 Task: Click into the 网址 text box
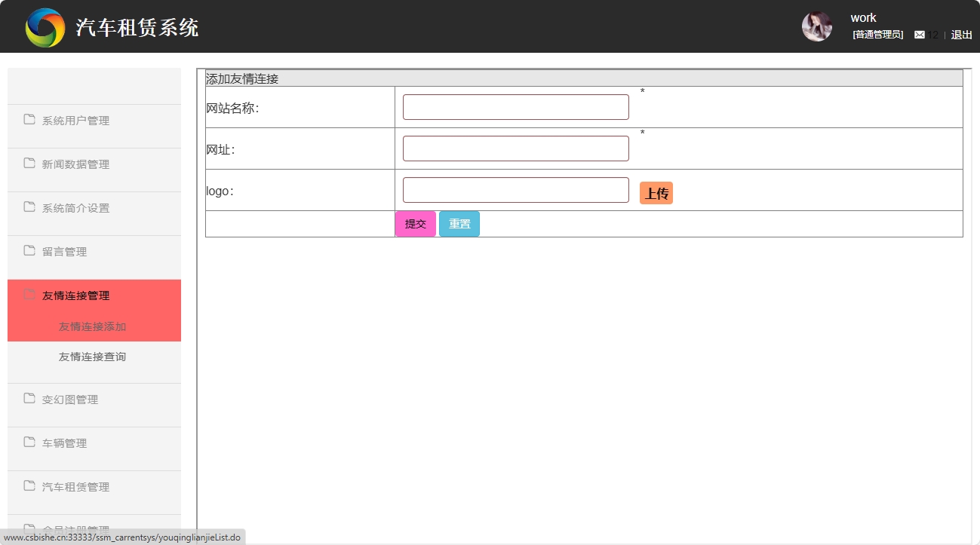(516, 148)
